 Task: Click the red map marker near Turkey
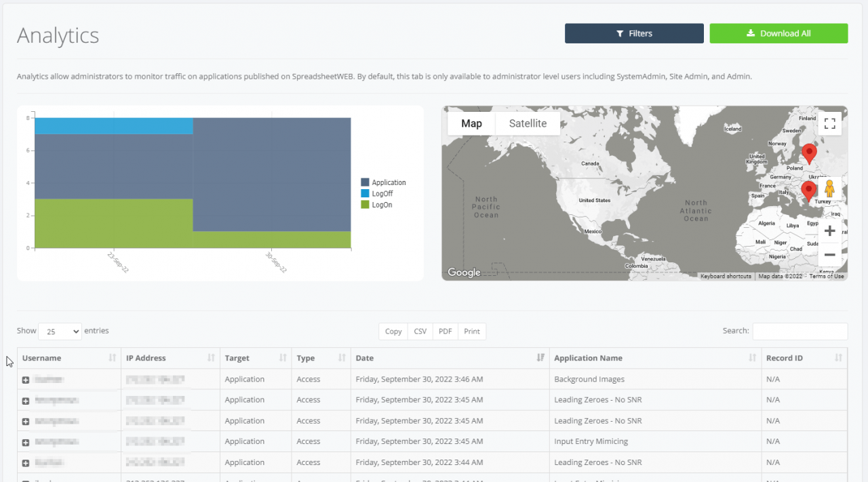pyautogui.click(x=808, y=190)
